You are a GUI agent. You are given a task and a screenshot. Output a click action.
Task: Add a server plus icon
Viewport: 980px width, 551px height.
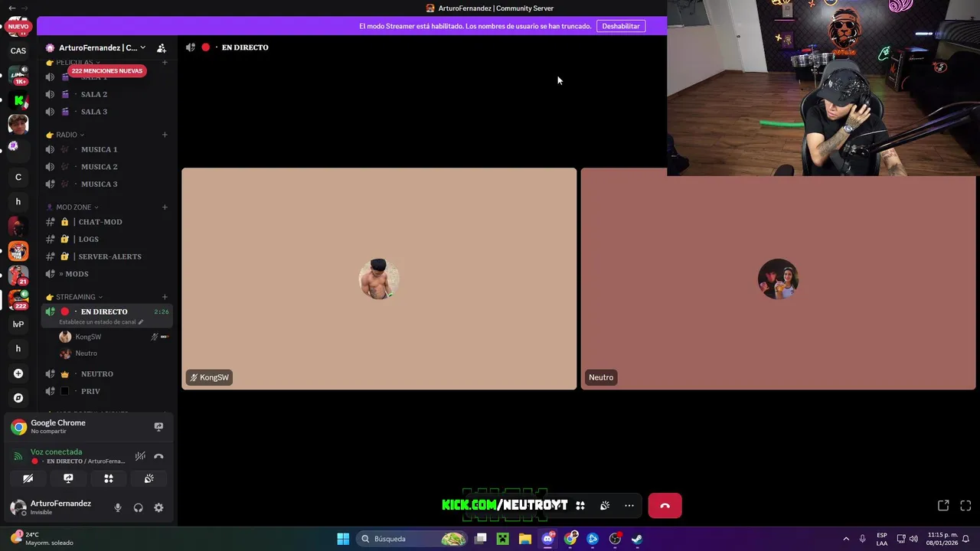click(x=18, y=373)
